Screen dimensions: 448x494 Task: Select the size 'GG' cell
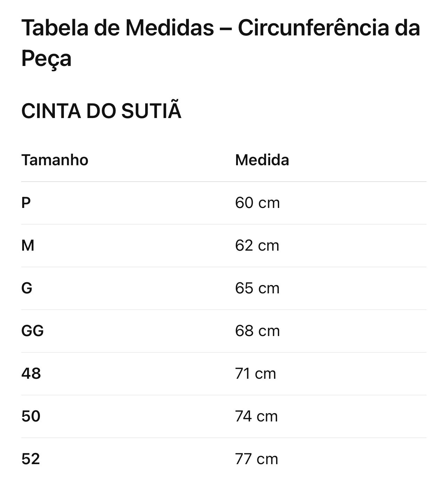pos(32,331)
